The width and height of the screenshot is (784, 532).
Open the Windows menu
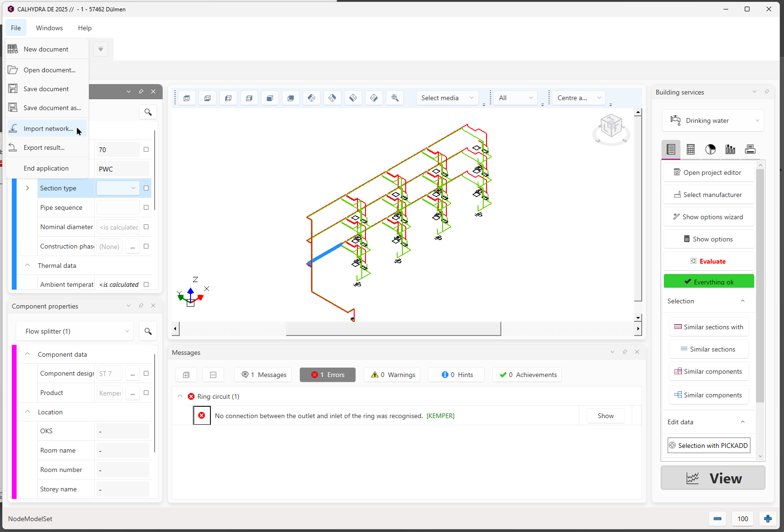(x=49, y=28)
